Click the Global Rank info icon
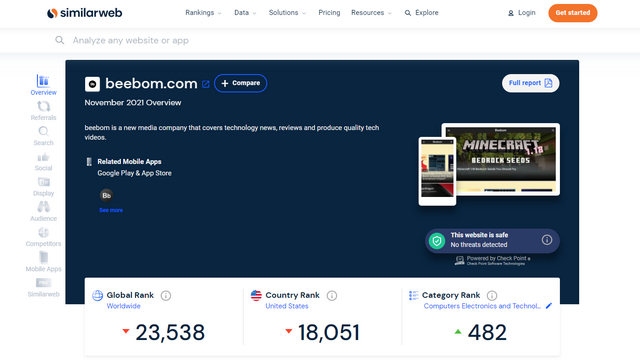Viewport: 640px width, 360px height. [x=166, y=296]
